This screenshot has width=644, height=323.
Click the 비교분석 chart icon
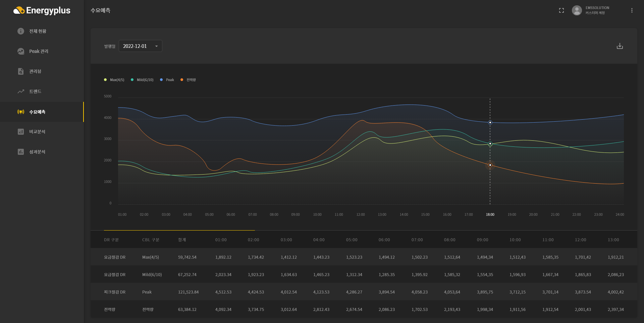(x=21, y=132)
